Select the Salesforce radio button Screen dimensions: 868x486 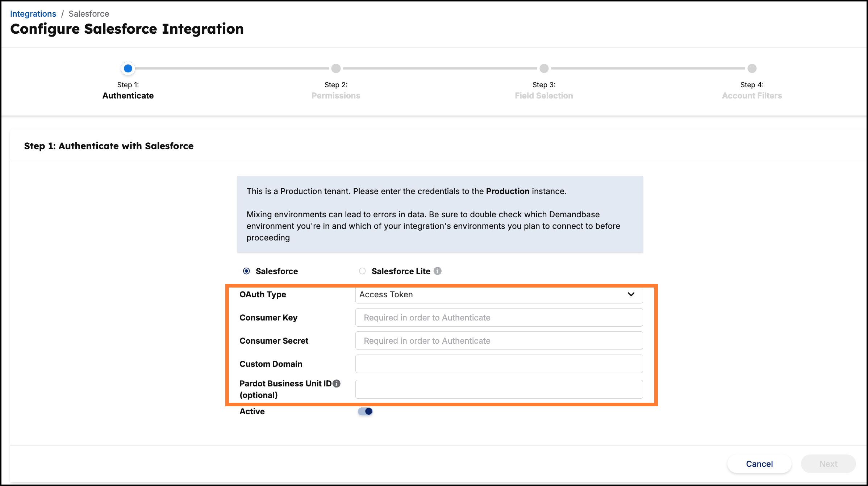tap(246, 271)
